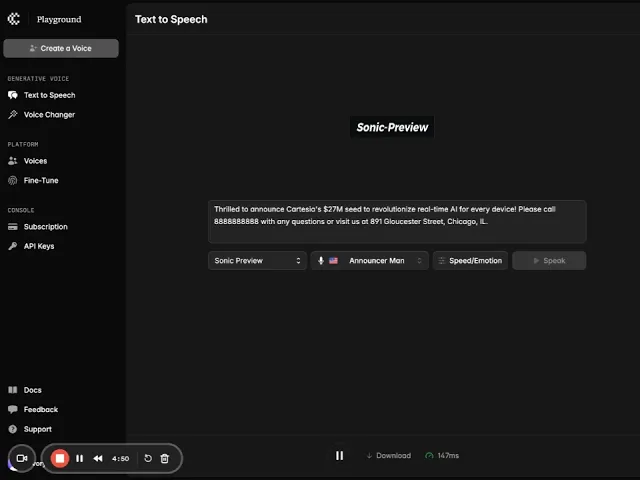Open the Fine-Tune page
The height and width of the screenshot is (480, 640).
[41, 180]
